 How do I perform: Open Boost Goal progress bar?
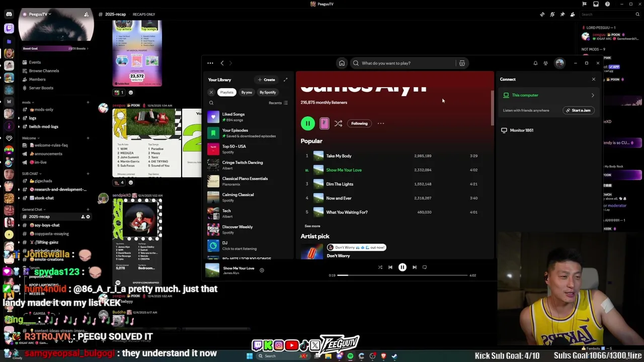coord(55,48)
